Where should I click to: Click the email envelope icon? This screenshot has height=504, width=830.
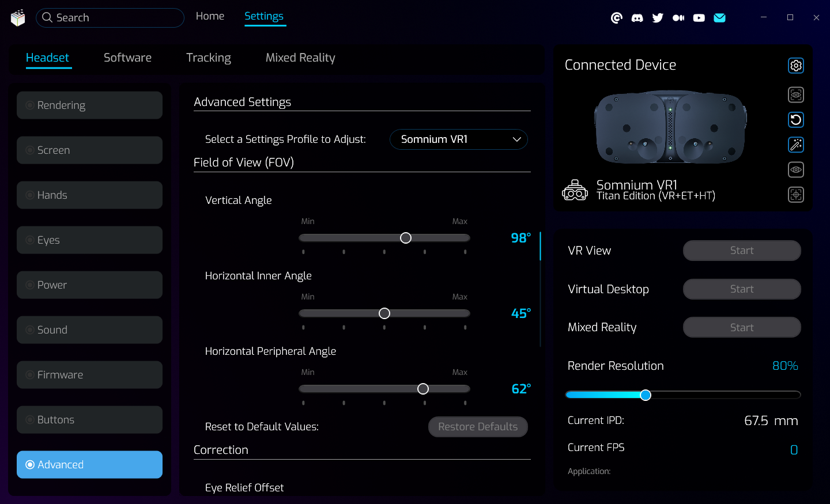(719, 18)
